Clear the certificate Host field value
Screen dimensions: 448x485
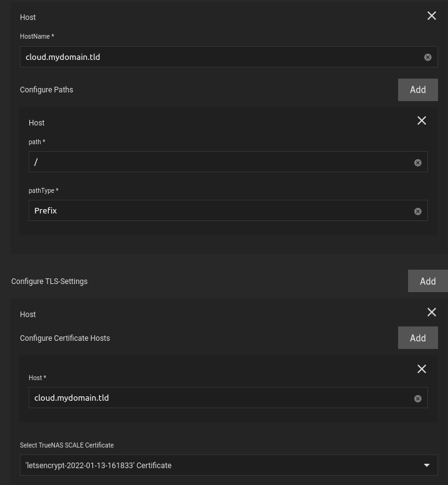[418, 399]
